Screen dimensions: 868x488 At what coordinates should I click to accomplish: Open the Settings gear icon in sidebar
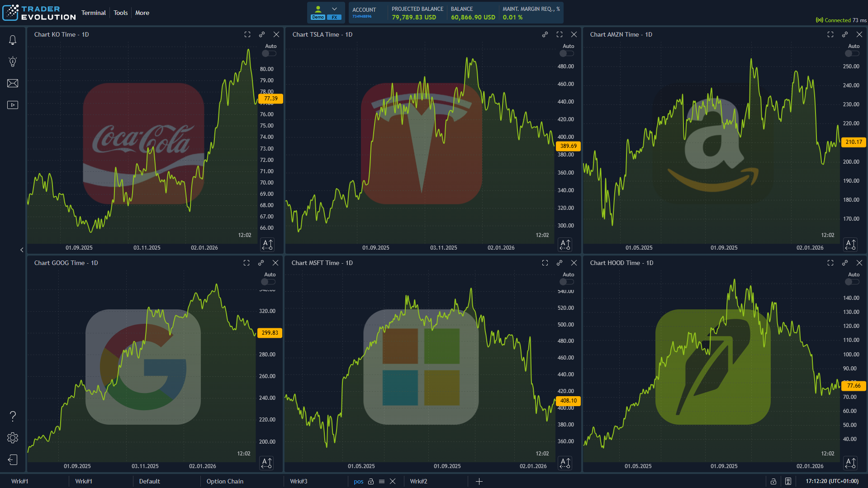point(13,437)
